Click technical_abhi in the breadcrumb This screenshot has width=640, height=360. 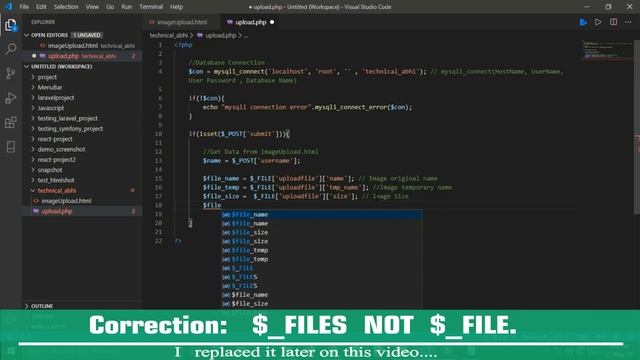169,36
